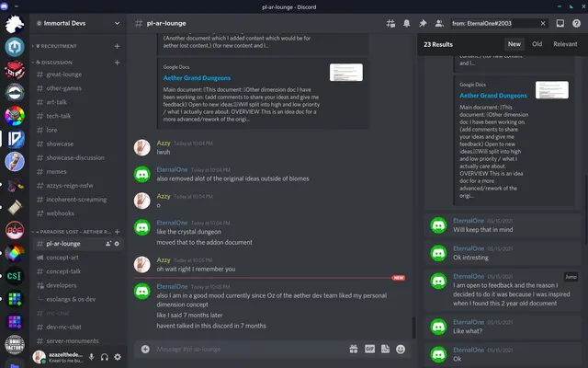Open the incoherent-screaming channel
This screenshot has width=588, height=368.
(x=78, y=200)
